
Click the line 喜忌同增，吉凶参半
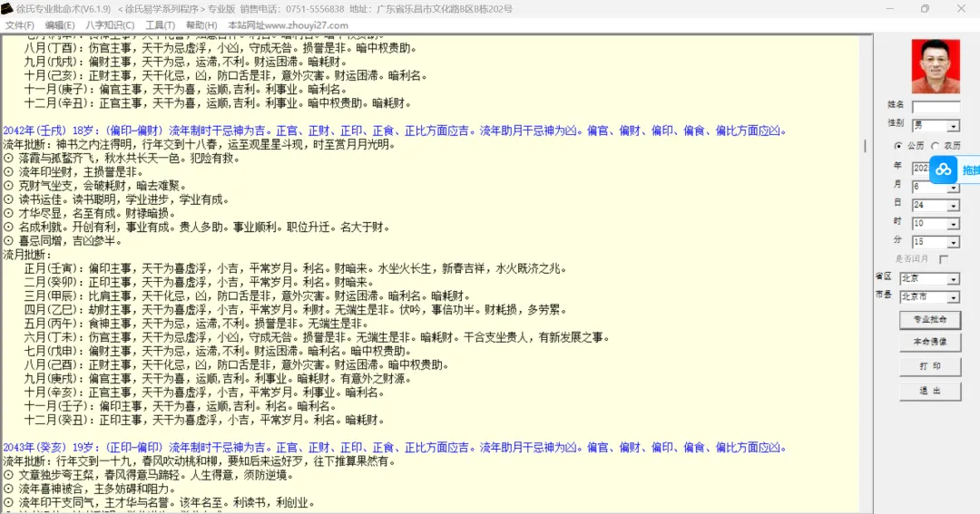click(64, 241)
